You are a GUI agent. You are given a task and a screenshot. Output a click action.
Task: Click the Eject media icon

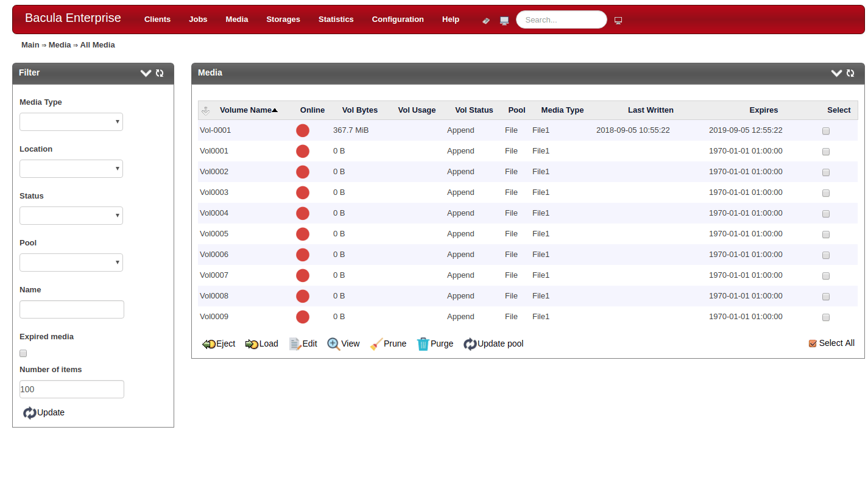tap(208, 344)
